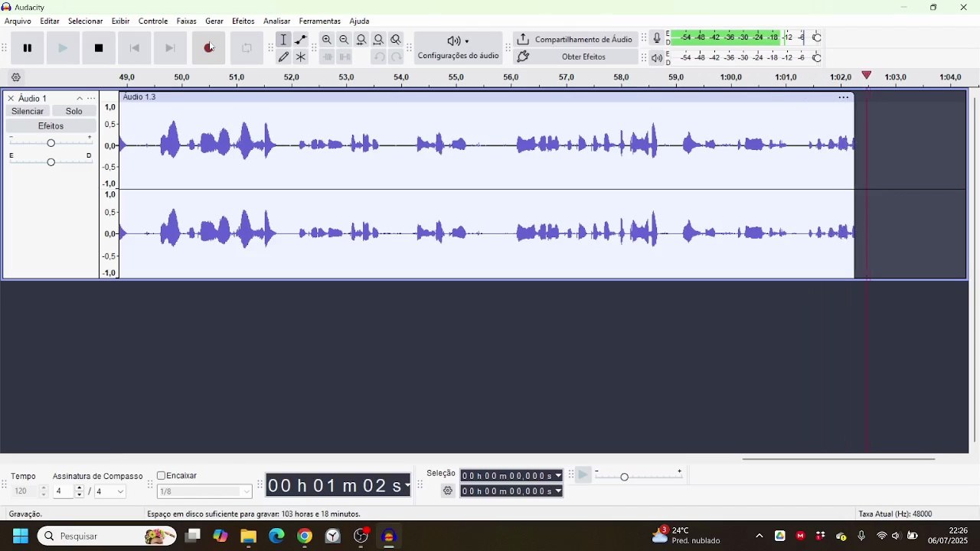This screenshot has width=980, height=551.
Task: Toggle Solo on Áudio 1
Action: click(74, 111)
